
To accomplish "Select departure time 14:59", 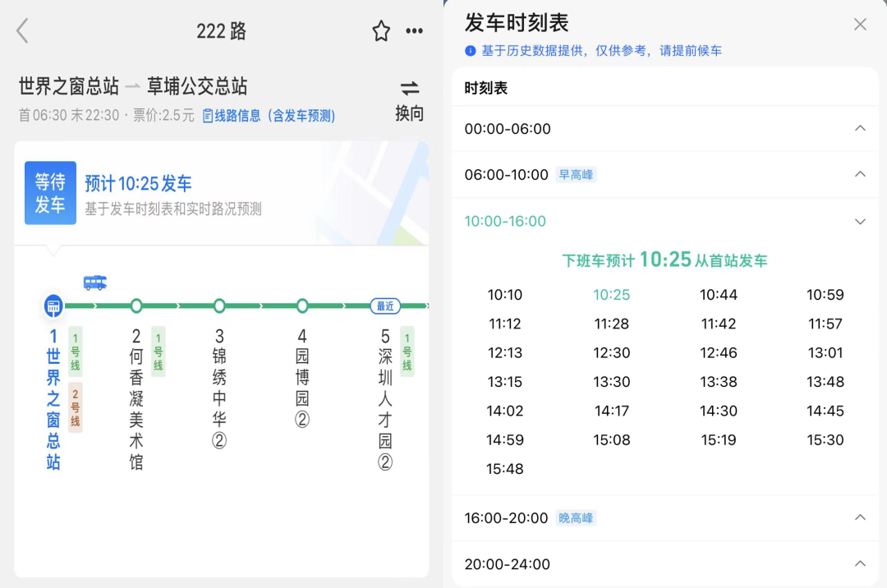I will (504, 440).
